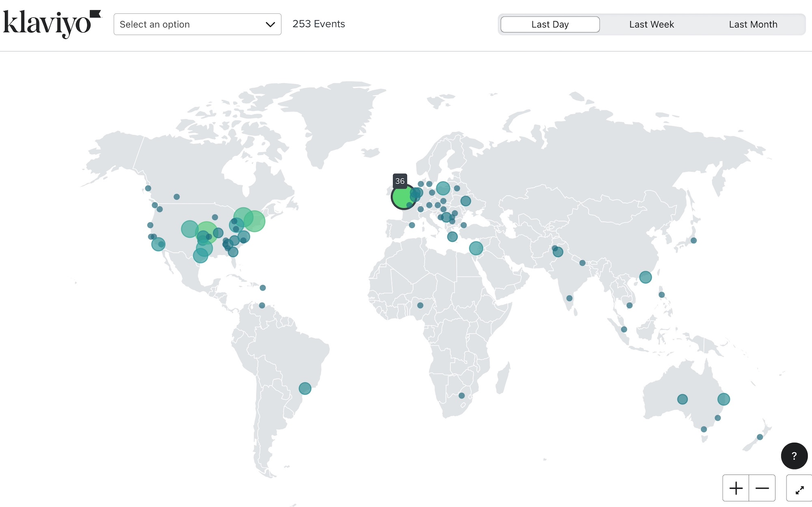Click the zoom out button on map
The height and width of the screenshot is (507, 812).
[764, 488]
